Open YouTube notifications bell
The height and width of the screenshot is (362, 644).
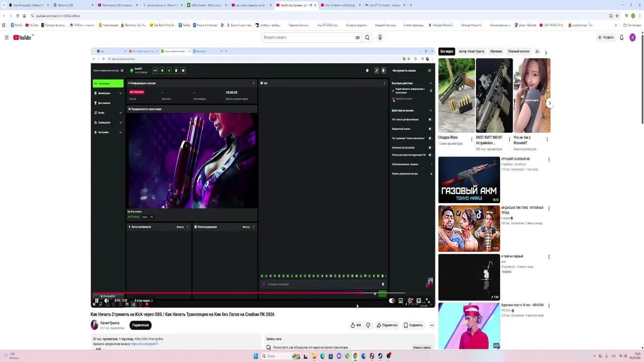tap(622, 37)
